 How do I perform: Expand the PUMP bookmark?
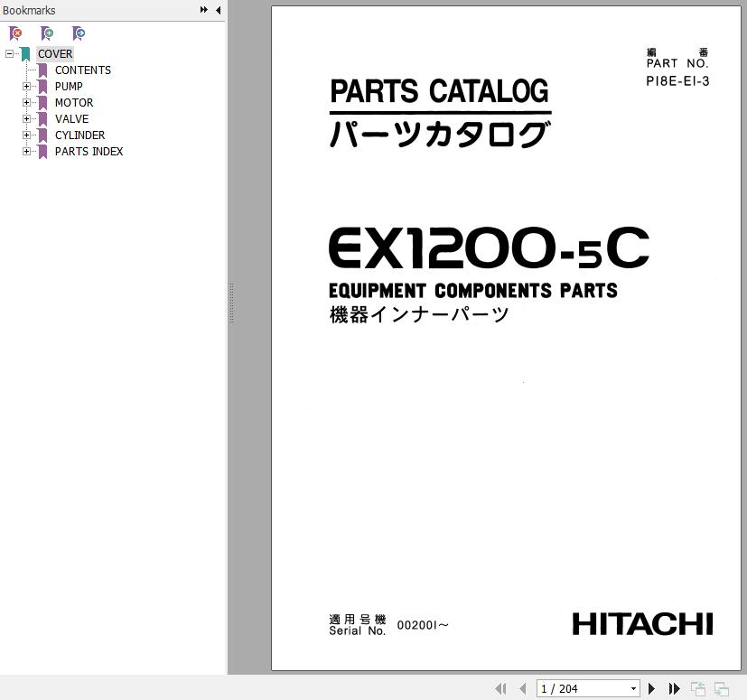pyautogui.click(x=27, y=86)
